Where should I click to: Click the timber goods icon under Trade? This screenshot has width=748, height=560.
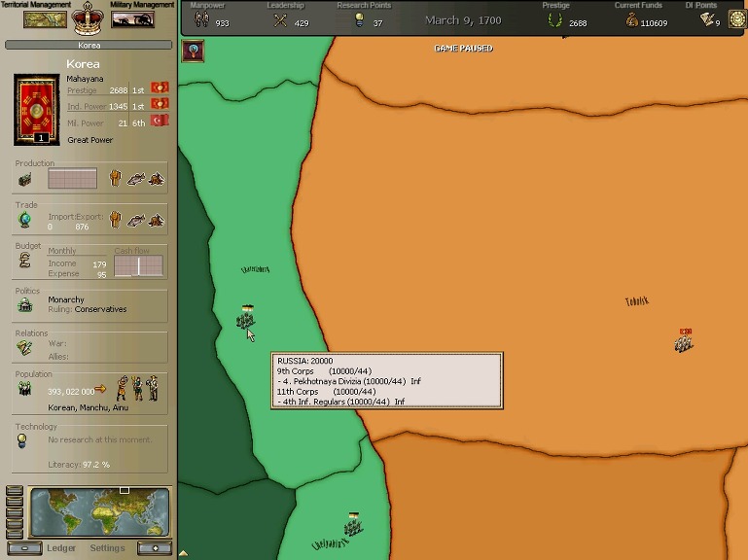tap(157, 221)
